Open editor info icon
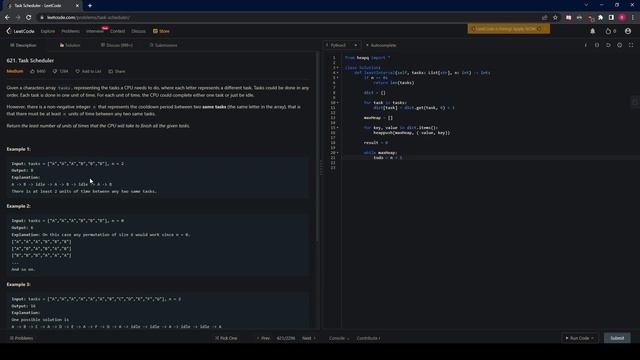 click(586, 45)
